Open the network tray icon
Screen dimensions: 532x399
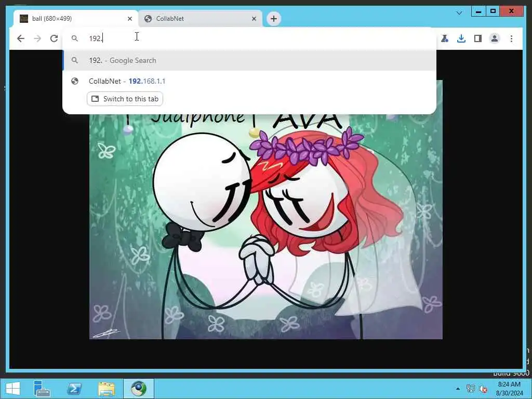coord(470,389)
